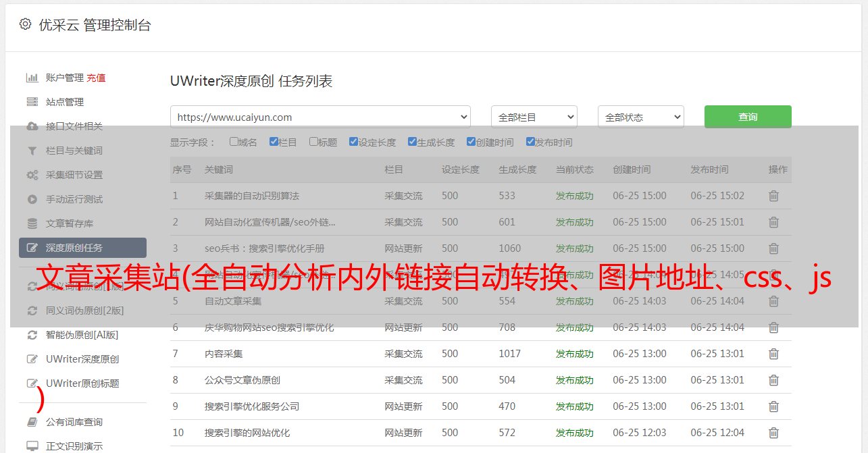Click the bar chart icon for 账户管理

point(32,78)
